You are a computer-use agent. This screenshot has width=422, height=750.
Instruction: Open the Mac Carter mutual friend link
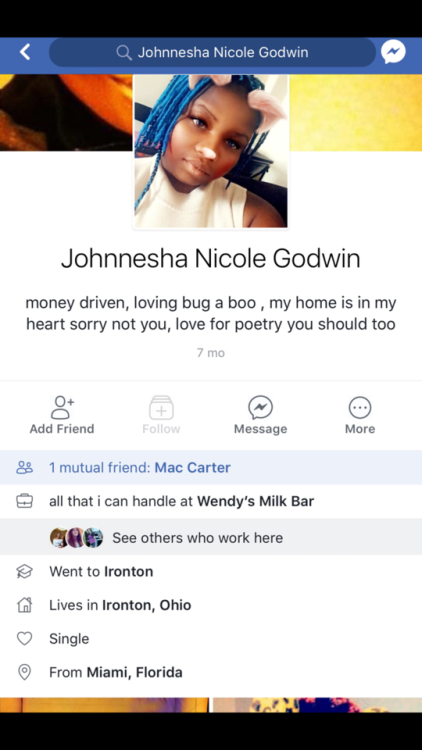[x=192, y=467]
